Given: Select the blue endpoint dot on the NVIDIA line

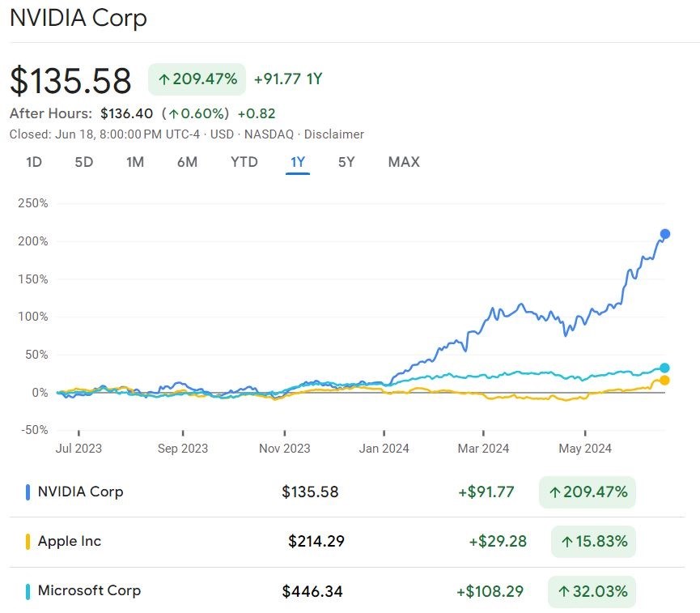Looking at the screenshot, I should click(x=665, y=233).
